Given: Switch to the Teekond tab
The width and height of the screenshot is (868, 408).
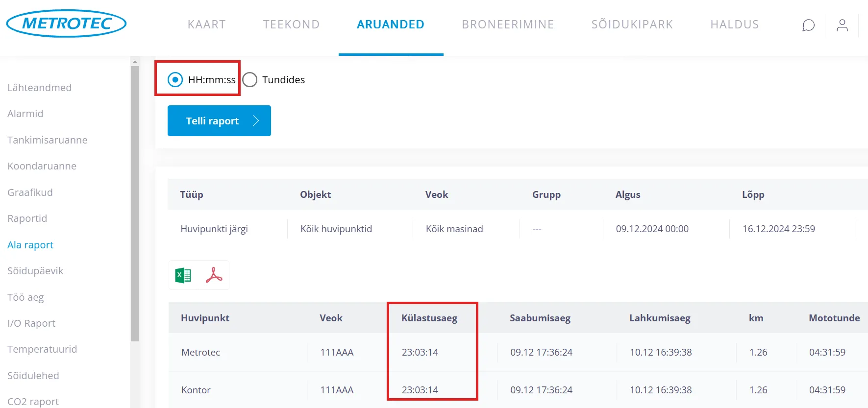Looking at the screenshot, I should (291, 24).
